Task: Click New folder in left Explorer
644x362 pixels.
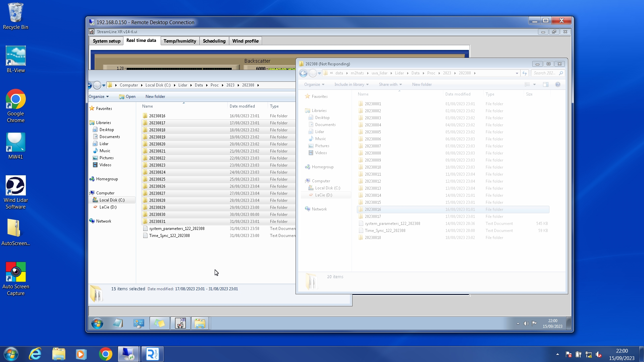Action: click(x=155, y=97)
